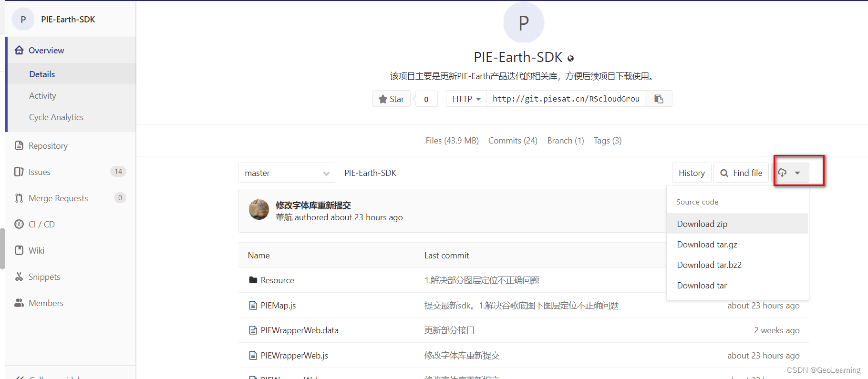Open the Details sidebar item
Viewport: 868px width, 379px height.
tap(42, 74)
